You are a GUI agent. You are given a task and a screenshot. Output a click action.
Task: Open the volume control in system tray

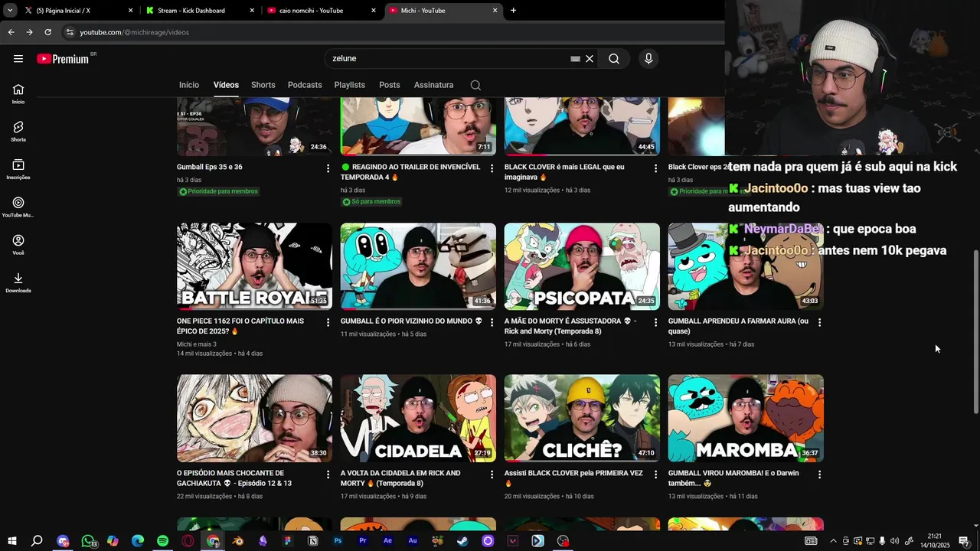pos(894,541)
